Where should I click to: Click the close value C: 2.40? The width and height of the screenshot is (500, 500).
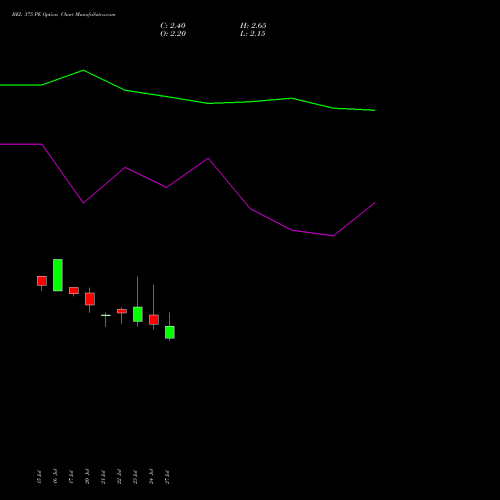[x=173, y=26]
